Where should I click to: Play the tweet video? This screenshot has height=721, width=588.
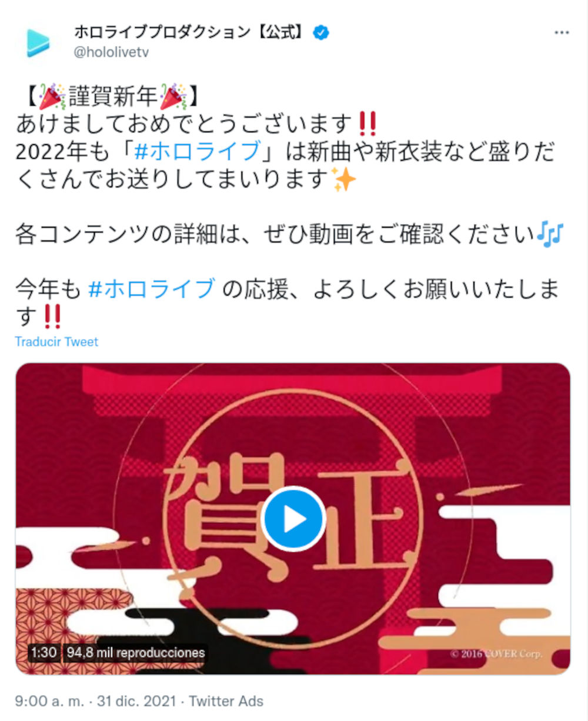point(293,519)
